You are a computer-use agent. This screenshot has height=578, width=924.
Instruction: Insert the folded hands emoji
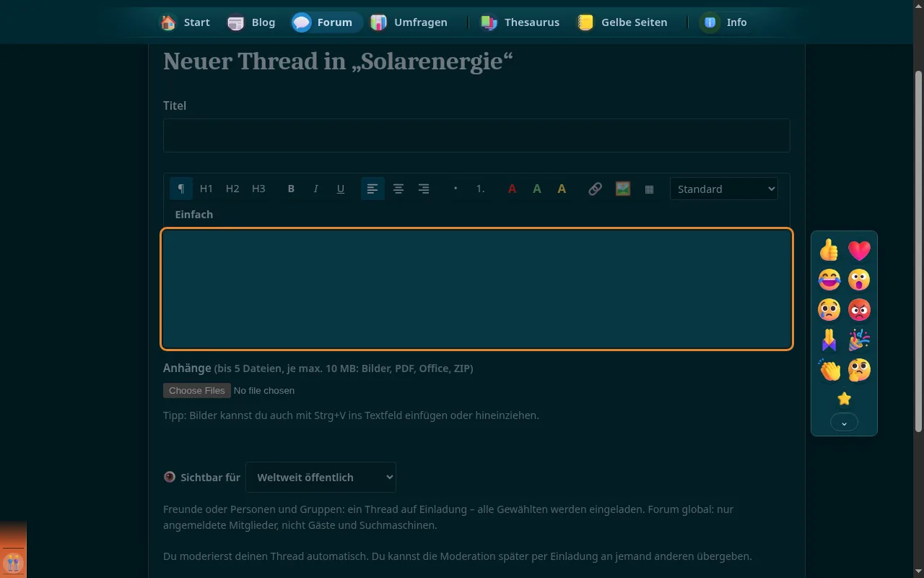pos(829,340)
